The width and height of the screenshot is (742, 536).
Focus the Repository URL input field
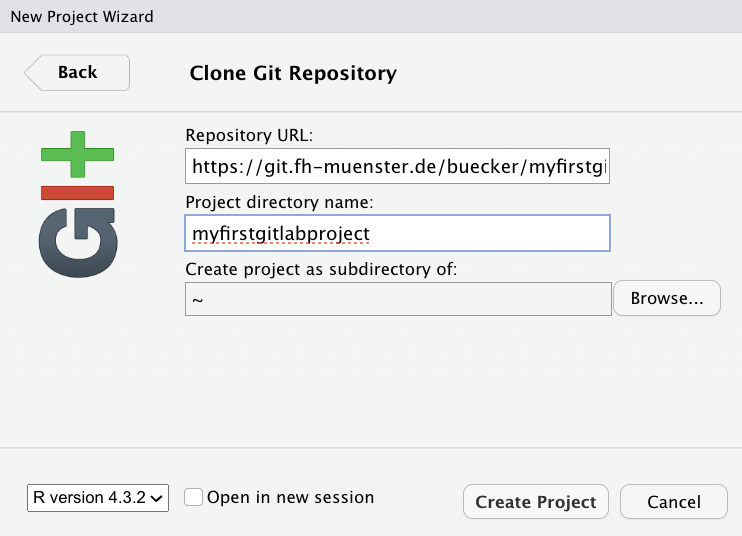[x=397, y=166]
